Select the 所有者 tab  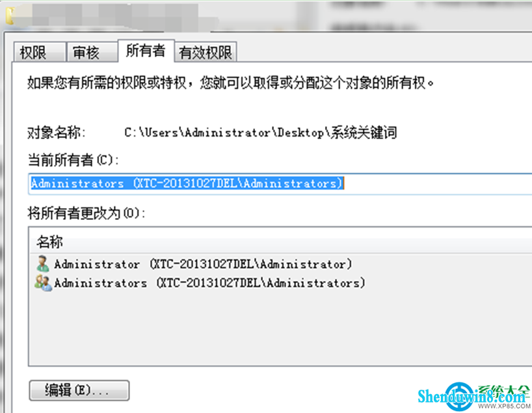coord(146,51)
